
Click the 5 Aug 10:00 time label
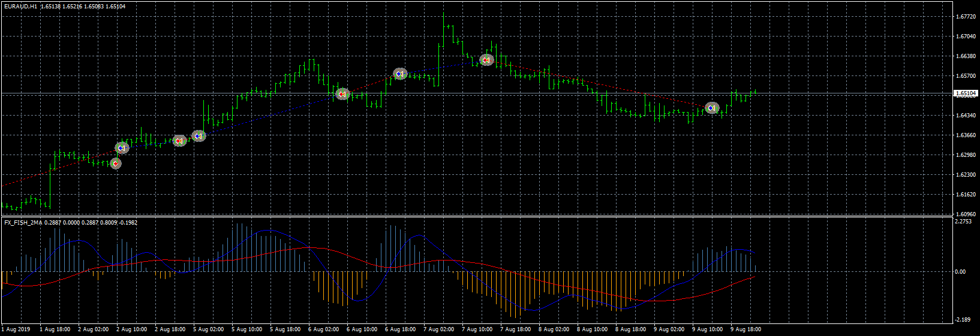[x=247, y=329]
